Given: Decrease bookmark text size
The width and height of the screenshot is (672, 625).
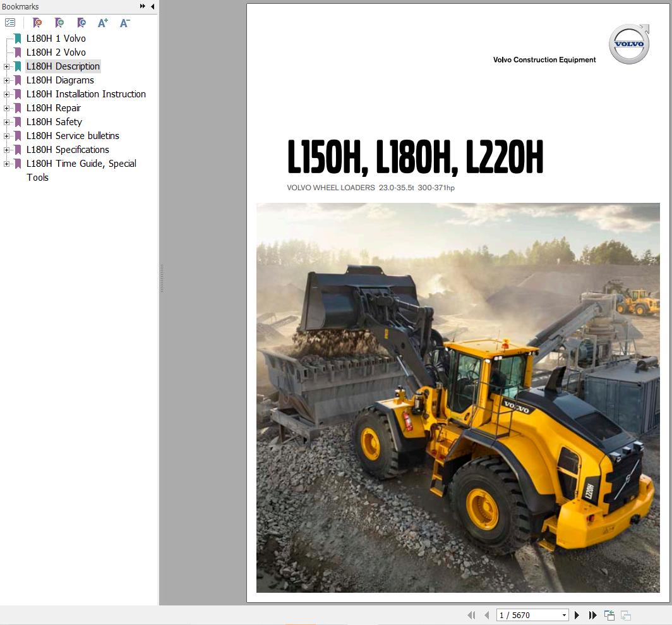Looking at the screenshot, I should pos(124,23).
